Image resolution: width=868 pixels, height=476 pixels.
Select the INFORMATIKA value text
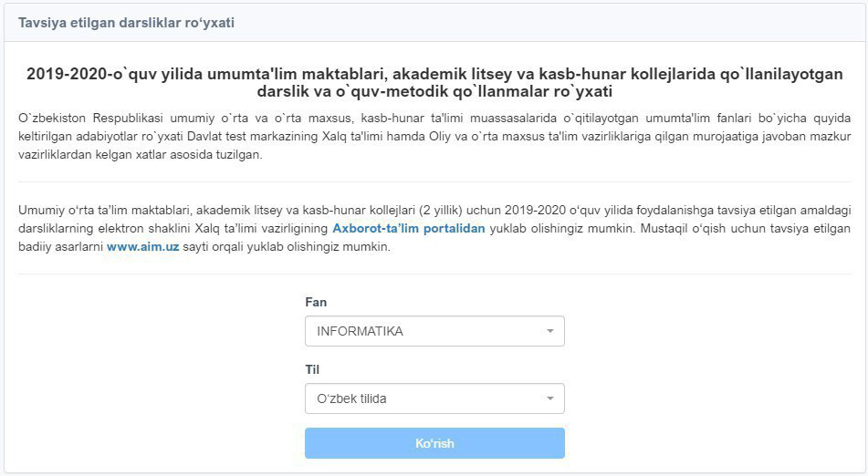(x=360, y=331)
